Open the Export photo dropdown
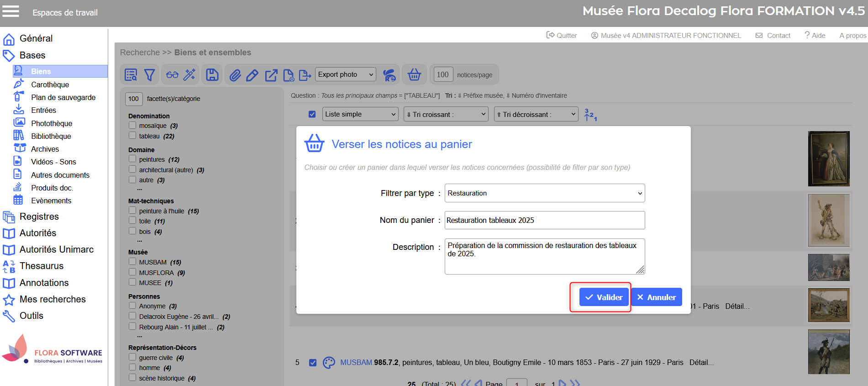This screenshot has width=868, height=386. pyautogui.click(x=345, y=74)
